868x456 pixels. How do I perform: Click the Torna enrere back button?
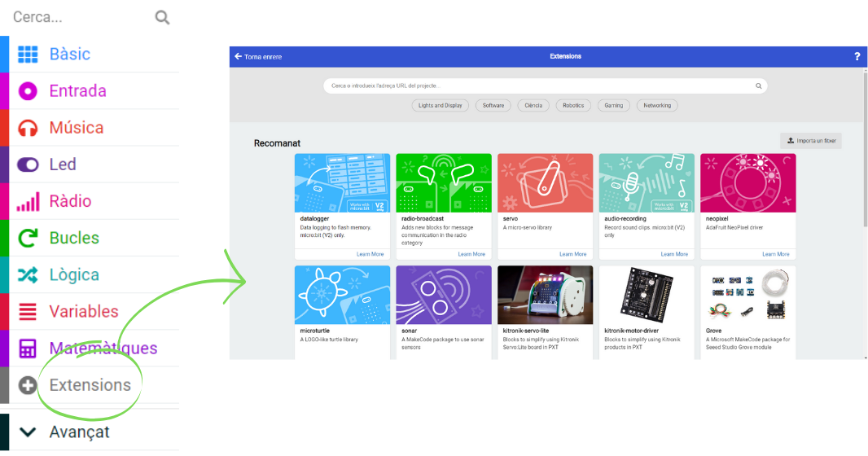[x=258, y=57]
